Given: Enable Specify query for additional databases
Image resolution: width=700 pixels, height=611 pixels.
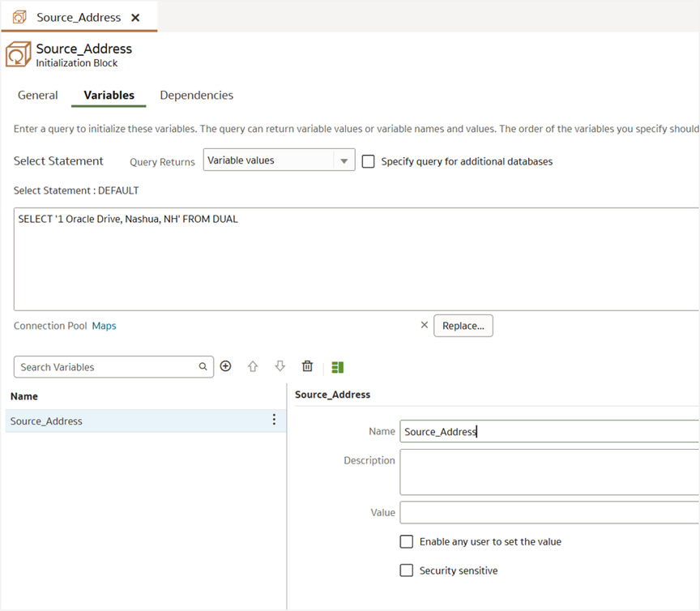Looking at the screenshot, I should point(369,161).
